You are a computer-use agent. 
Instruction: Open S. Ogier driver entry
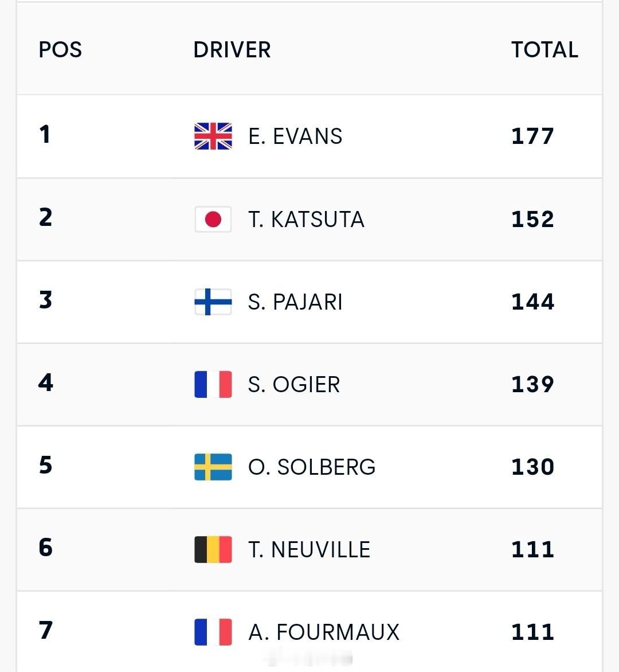(x=294, y=384)
